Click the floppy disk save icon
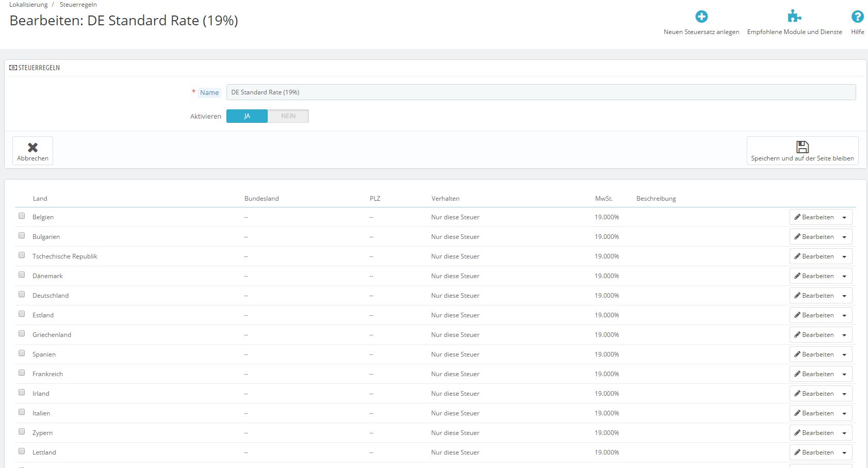The height and width of the screenshot is (468, 868). [x=803, y=147]
